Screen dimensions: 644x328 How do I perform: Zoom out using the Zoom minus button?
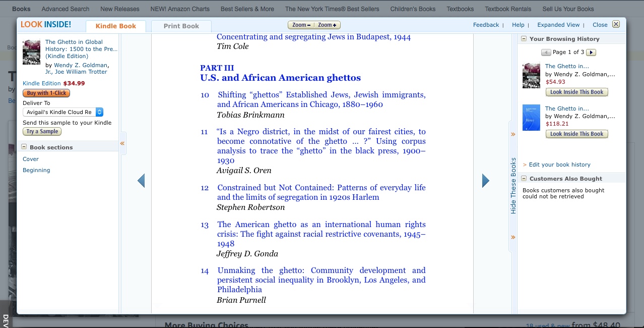[x=301, y=25]
